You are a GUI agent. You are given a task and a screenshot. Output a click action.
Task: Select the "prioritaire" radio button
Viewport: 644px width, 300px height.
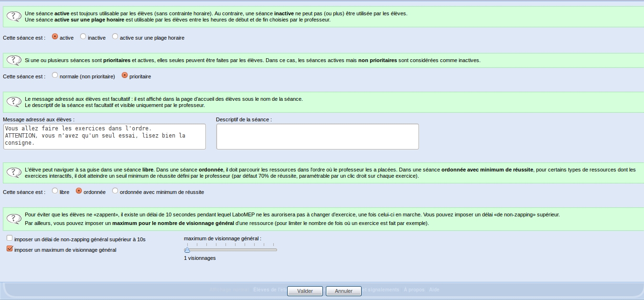click(x=125, y=75)
